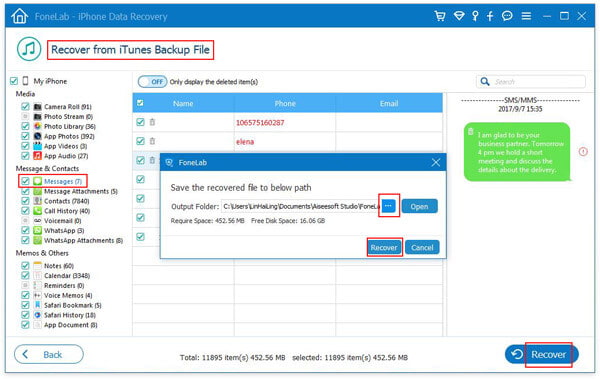Select Photo Stream (0) category
600x379 pixels.
(68, 116)
